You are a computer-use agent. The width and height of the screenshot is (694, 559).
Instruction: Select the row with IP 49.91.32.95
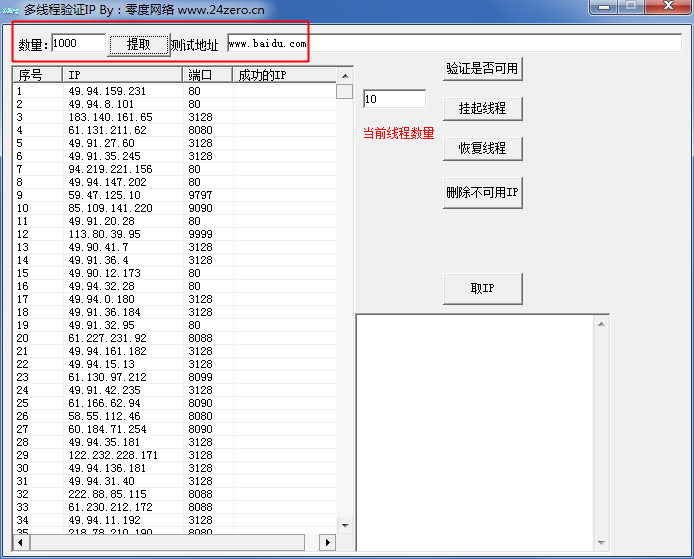pyautogui.click(x=174, y=325)
